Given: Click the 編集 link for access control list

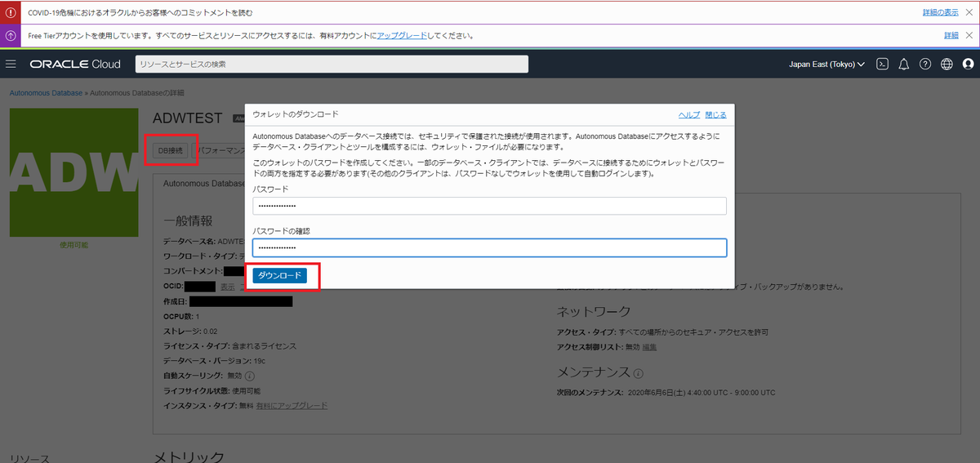Looking at the screenshot, I should coord(649,347).
